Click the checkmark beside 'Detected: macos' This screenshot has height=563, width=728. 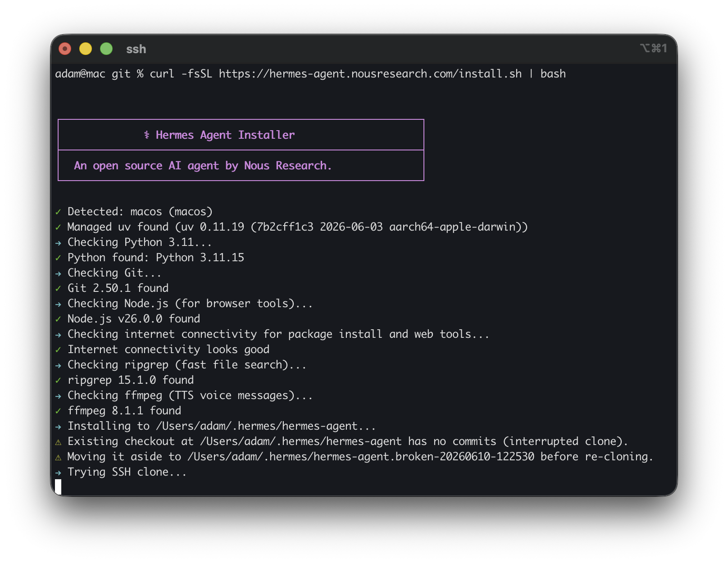tap(58, 212)
